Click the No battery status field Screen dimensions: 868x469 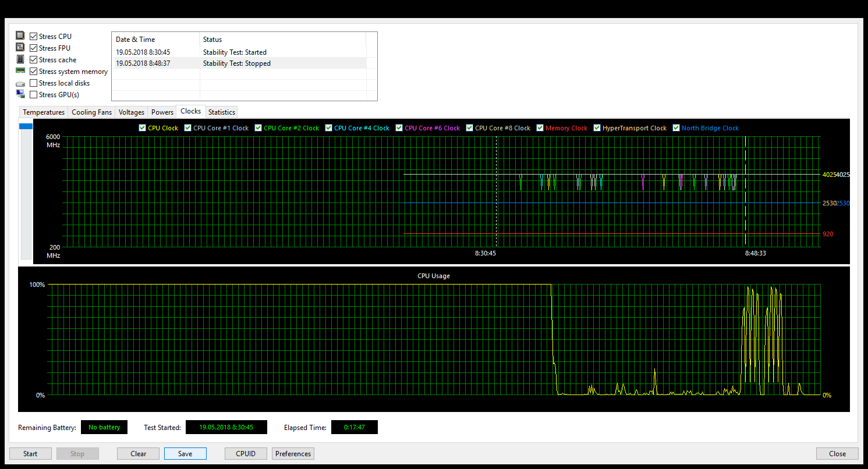coord(104,427)
